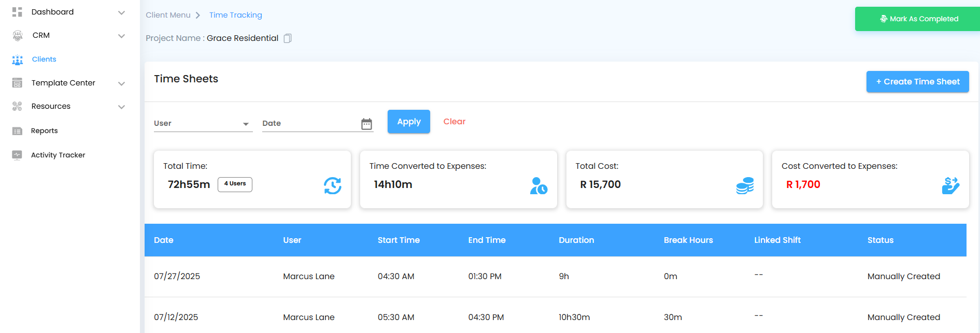The image size is (980, 333).
Task: Copy project name using clipboard icon
Action: click(x=288, y=38)
